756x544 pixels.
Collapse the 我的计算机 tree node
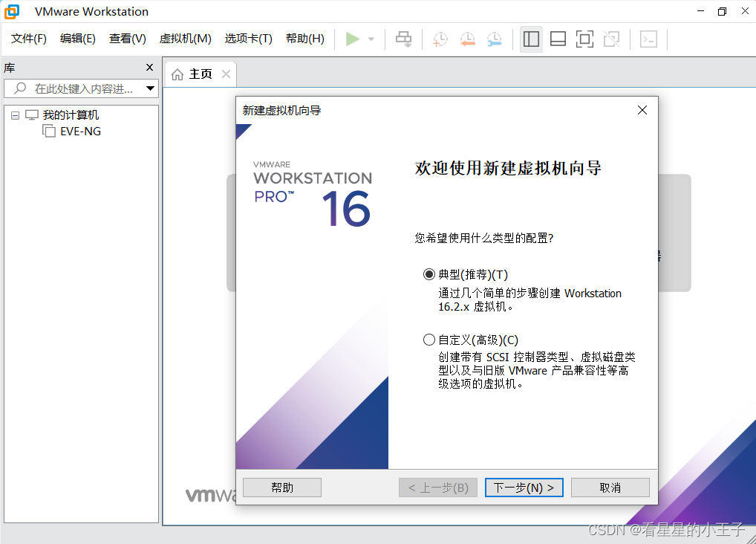click(15, 115)
